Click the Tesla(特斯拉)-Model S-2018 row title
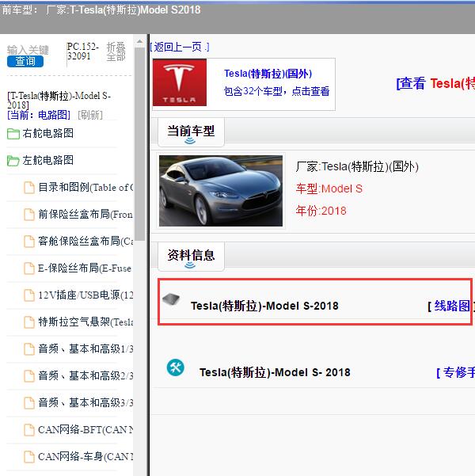Image resolution: width=475 pixels, height=476 pixels. (x=264, y=306)
